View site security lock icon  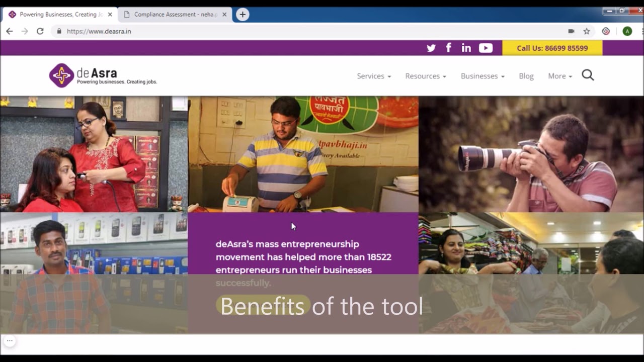[59, 31]
